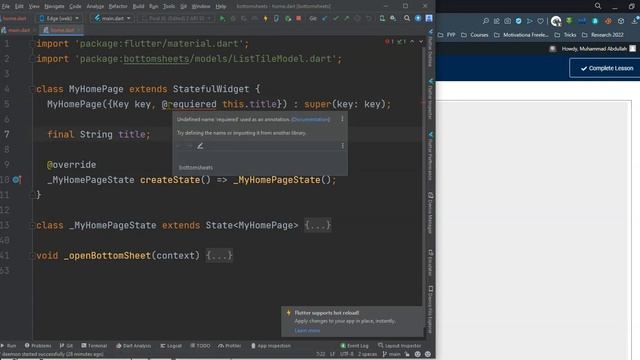This screenshot has width=640, height=360.
Task: Click Learn more in hot reload notification
Action: (x=307, y=331)
